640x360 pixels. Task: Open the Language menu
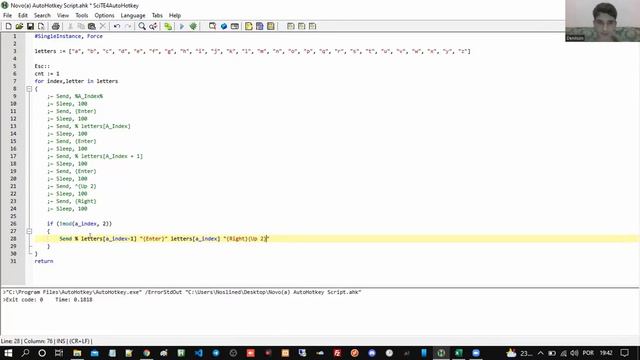tap(133, 16)
